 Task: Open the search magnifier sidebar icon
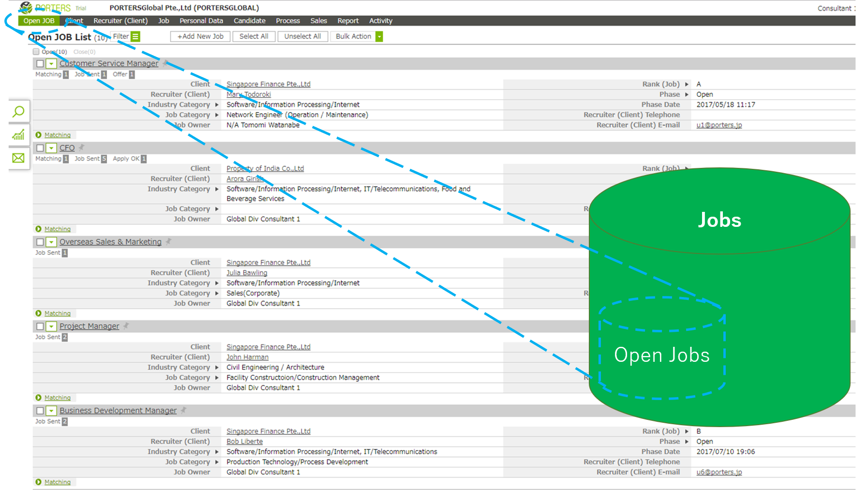click(x=18, y=112)
